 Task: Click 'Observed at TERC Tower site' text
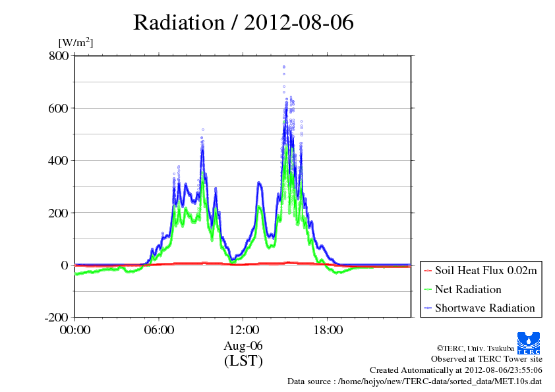point(486,359)
